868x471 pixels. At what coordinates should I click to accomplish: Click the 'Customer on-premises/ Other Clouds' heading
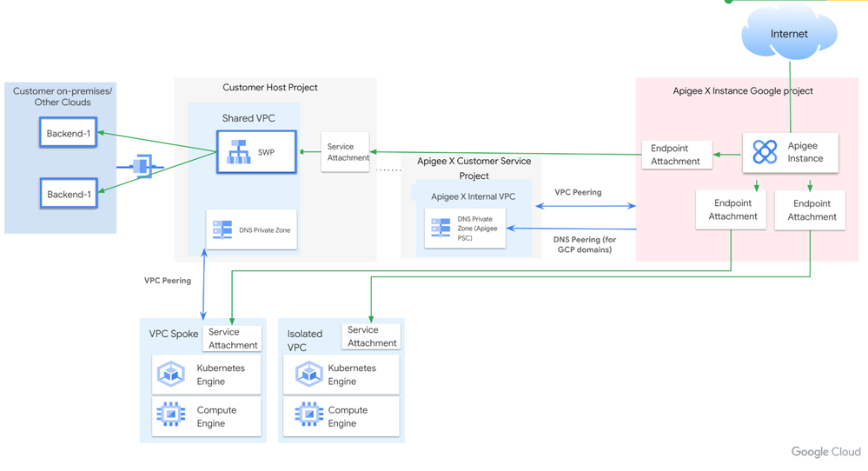coord(63,96)
